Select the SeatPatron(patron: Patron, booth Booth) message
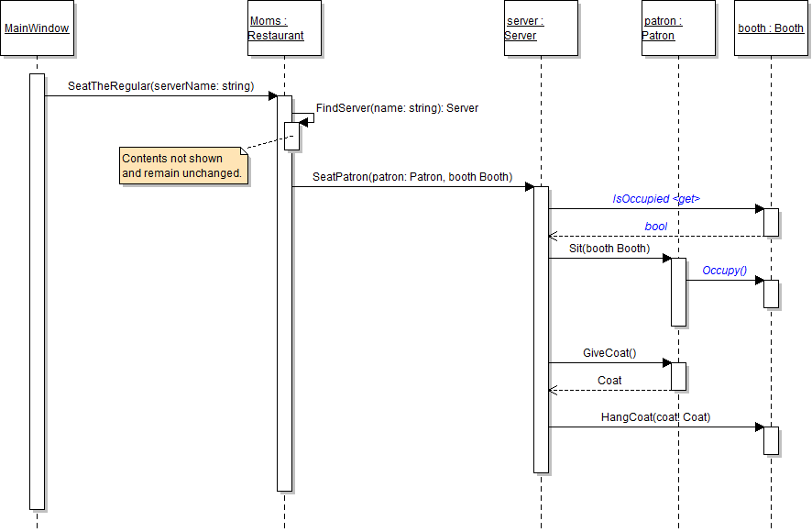Screen dimensions: 812x532 pos(412,177)
